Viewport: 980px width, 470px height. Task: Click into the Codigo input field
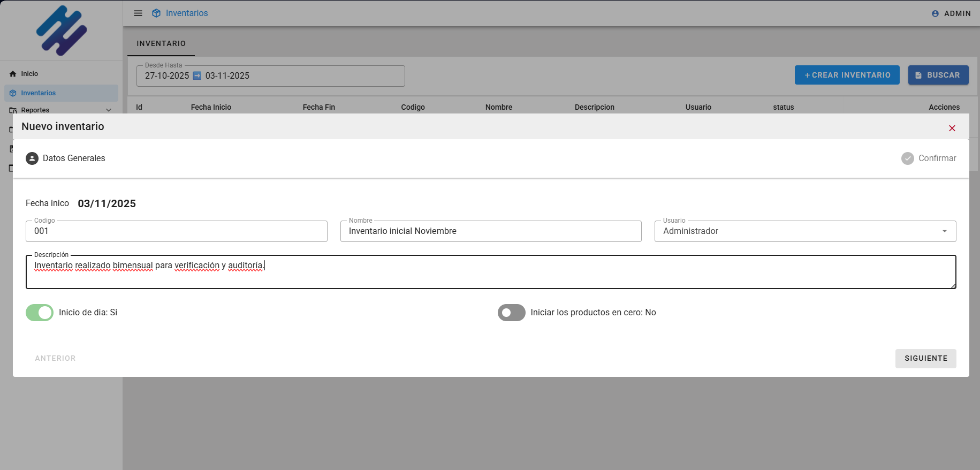point(176,231)
